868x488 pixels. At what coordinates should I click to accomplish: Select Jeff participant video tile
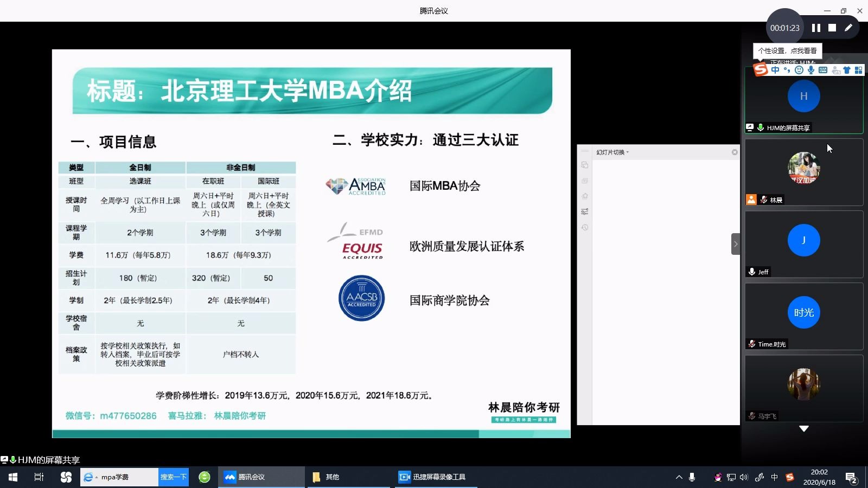804,244
